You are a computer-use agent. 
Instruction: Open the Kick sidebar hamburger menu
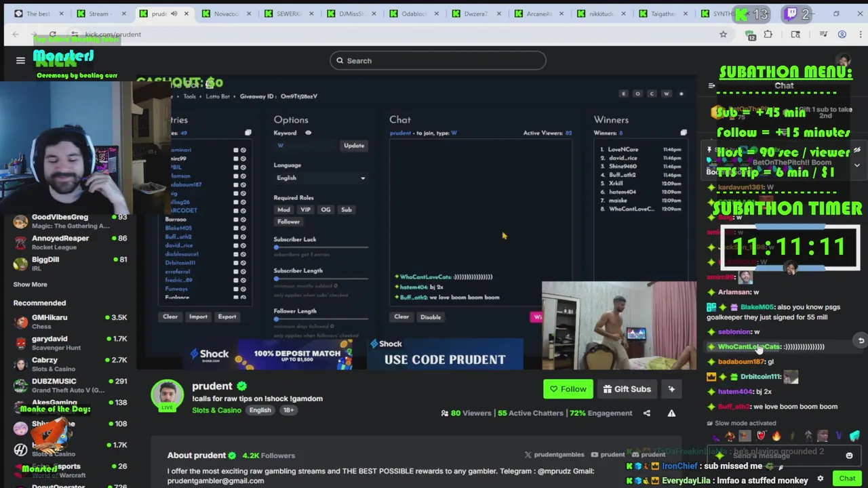coord(20,60)
